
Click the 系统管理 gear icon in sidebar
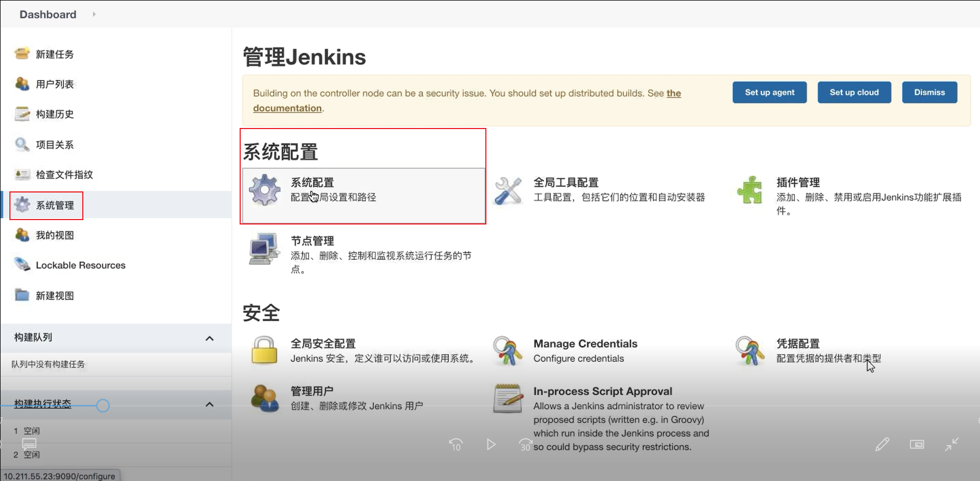[x=22, y=205]
